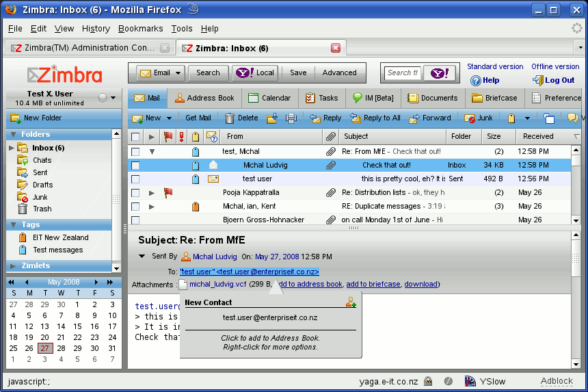The height and width of the screenshot is (392, 588).
Task: Click the orange tag on Michal, ian, Kent row
Action: pyautogui.click(x=196, y=207)
